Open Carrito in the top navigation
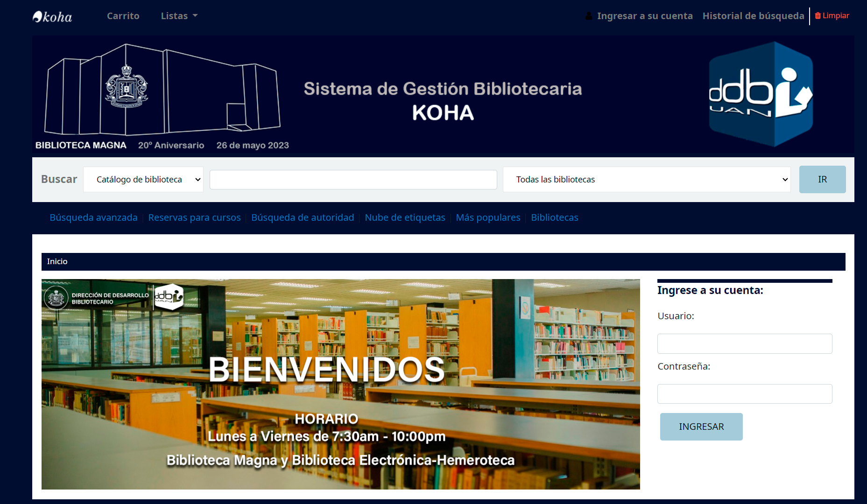Screen dimensions: 867x504 [123, 16]
